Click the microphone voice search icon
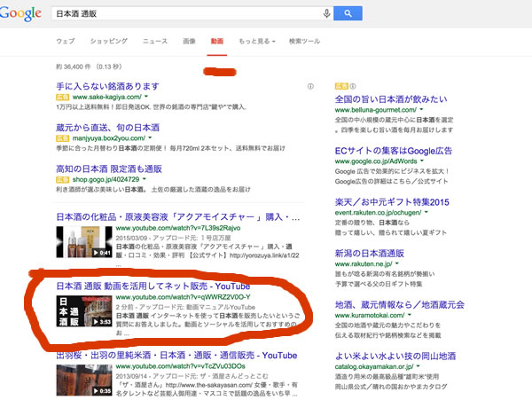 coord(326,13)
